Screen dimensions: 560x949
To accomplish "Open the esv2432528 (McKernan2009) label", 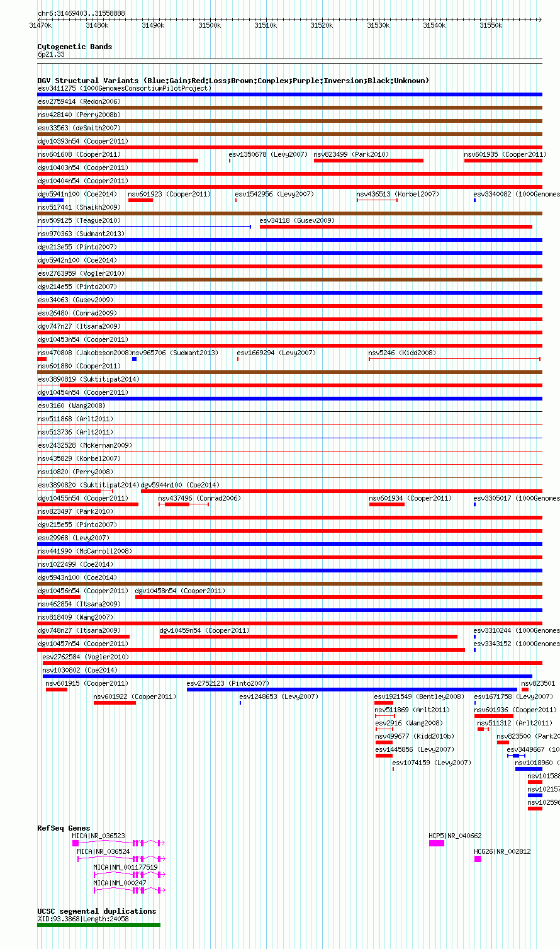I will [x=85, y=445].
